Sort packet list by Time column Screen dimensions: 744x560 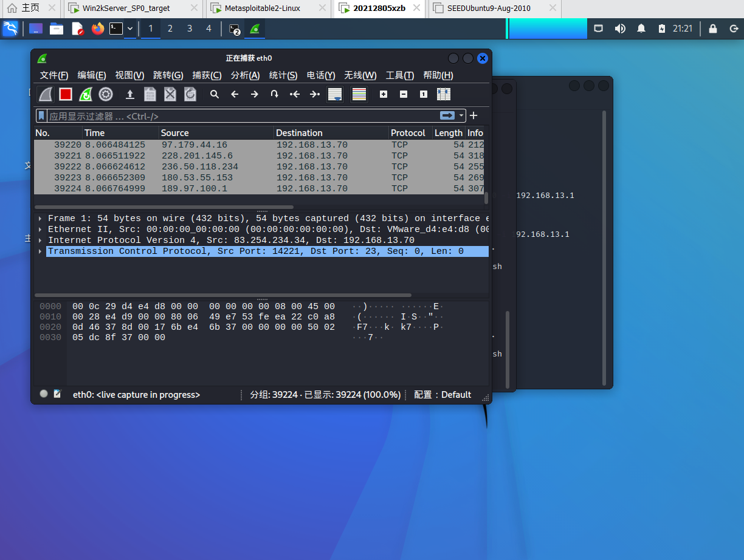(x=120, y=133)
